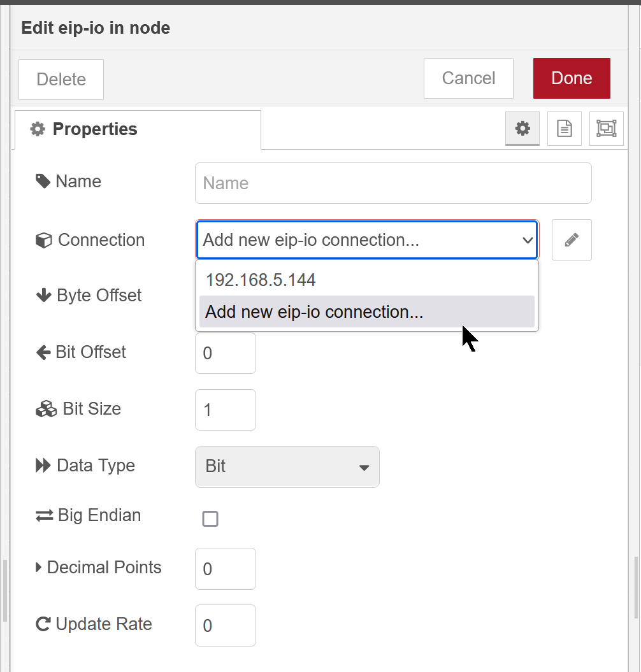
Task: Click the Decimal Points triangle arrow
Action: 39,568
